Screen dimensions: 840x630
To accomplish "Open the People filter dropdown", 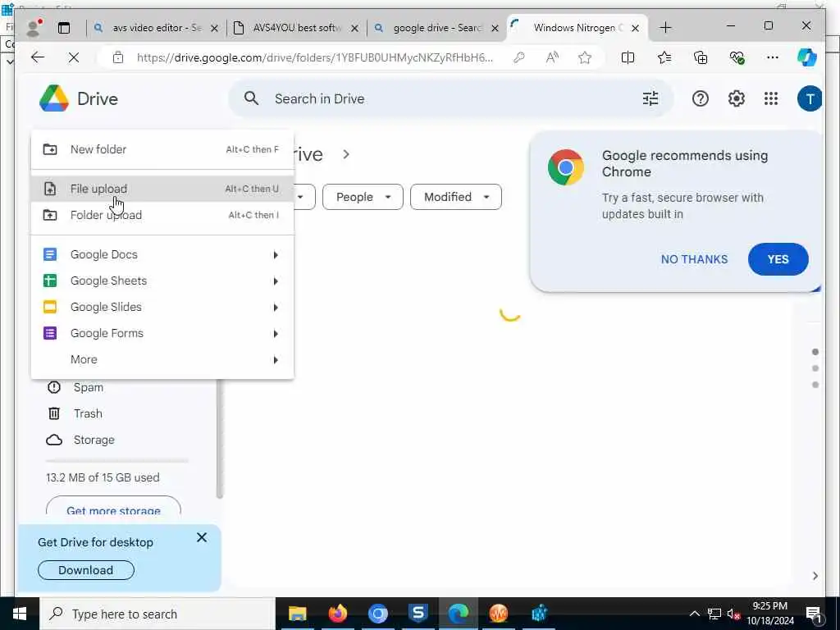I will pos(363,197).
